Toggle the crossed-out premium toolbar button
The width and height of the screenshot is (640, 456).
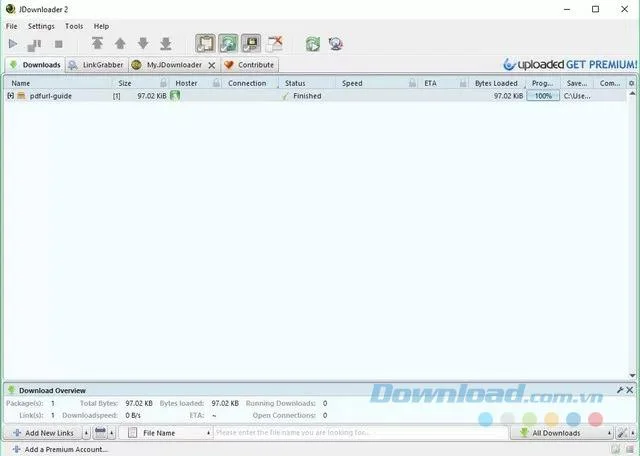[x=274, y=44]
